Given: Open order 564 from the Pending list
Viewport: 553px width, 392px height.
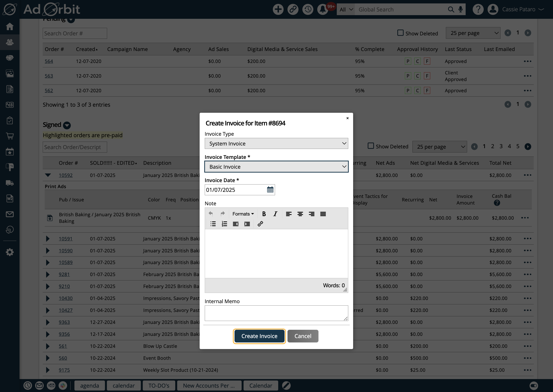Looking at the screenshot, I should click(49, 61).
